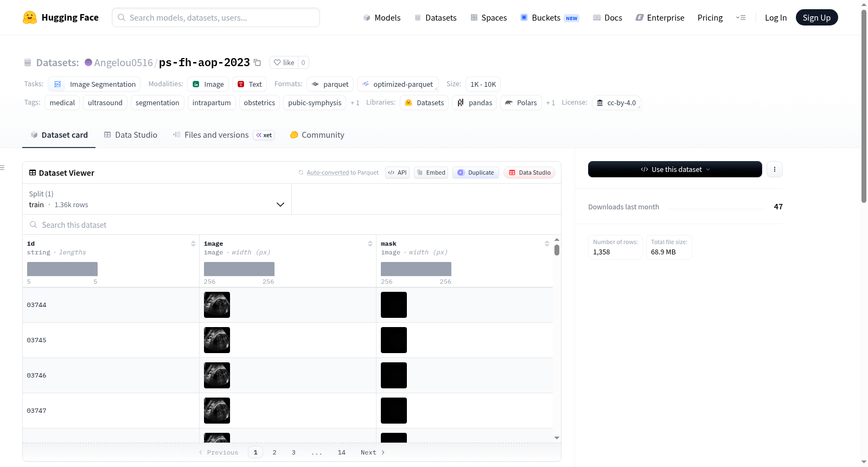
Task: Open the navigation more-menu icon
Action: pos(741,17)
